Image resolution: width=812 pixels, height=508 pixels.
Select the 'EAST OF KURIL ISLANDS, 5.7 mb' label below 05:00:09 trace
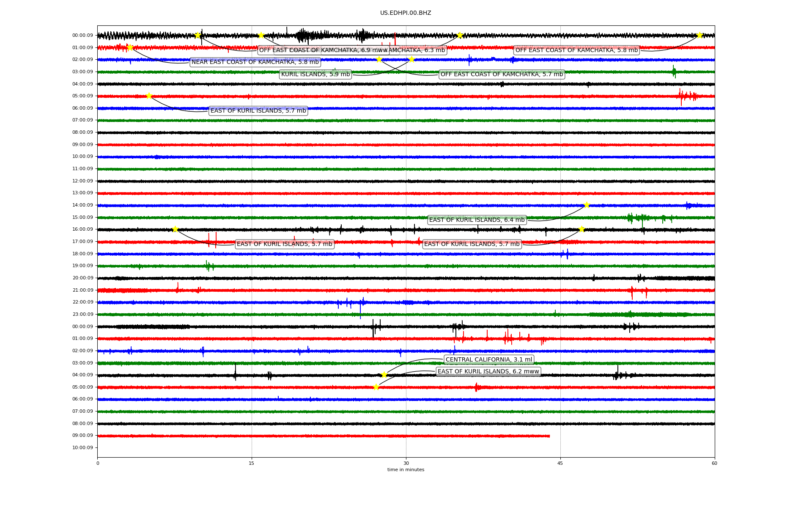click(x=258, y=111)
